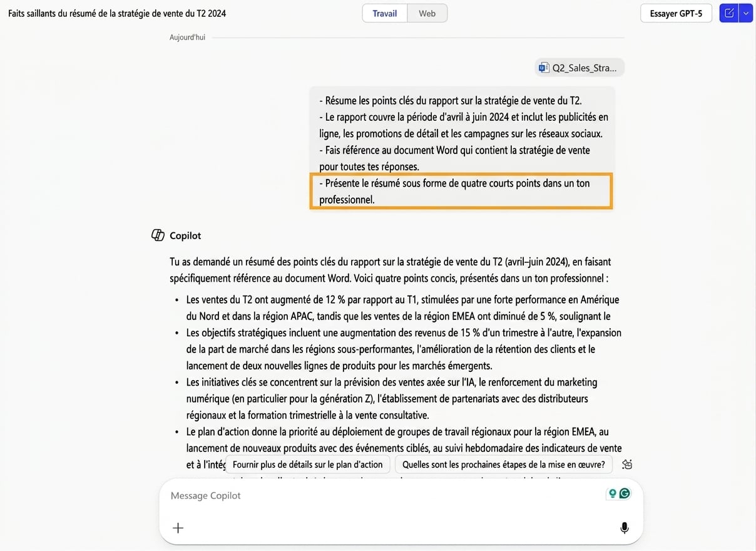Click the bullet beginning Les ventes du T2
Screen dimensions: 756x551
point(403,308)
